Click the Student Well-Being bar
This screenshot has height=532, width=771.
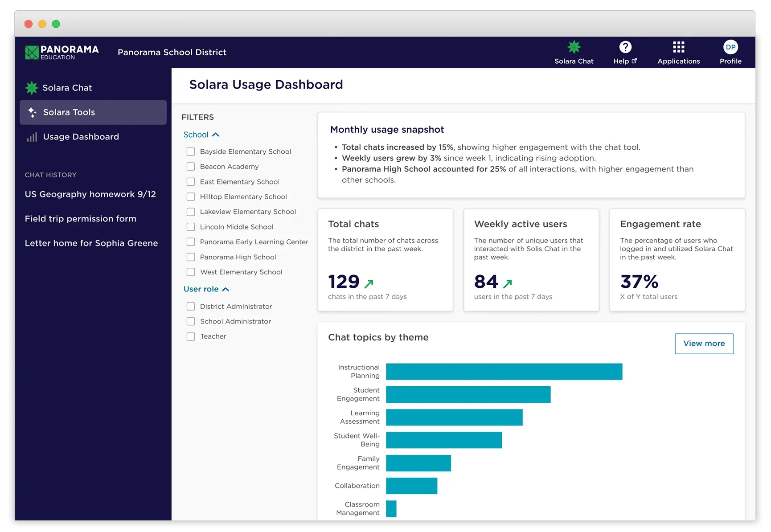444,440
